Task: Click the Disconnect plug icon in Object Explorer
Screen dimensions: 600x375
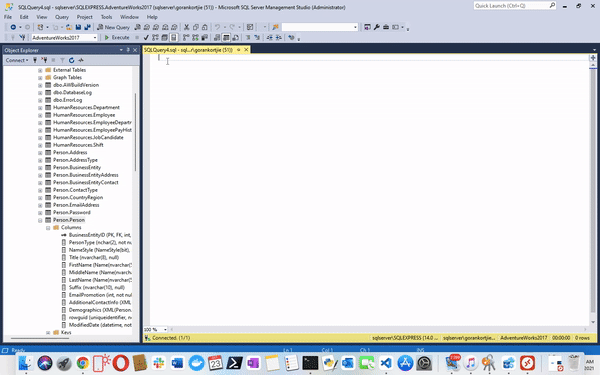Action: (x=44, y=60)
